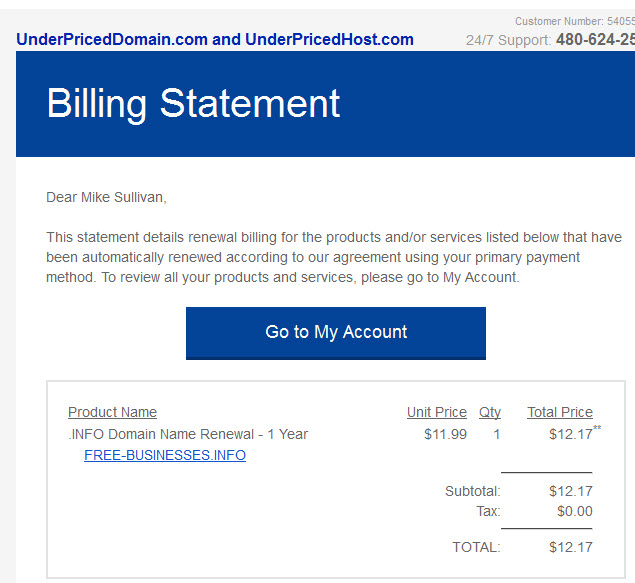
Task: Click the Go to My Account button
Action: tap(336, 333)
